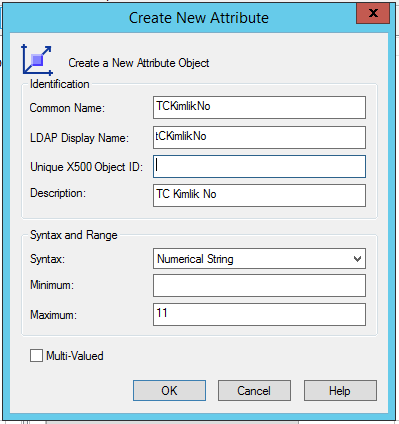Click the 'Description:' label
The image size is (399, 424).
click(x=58, y=193)
